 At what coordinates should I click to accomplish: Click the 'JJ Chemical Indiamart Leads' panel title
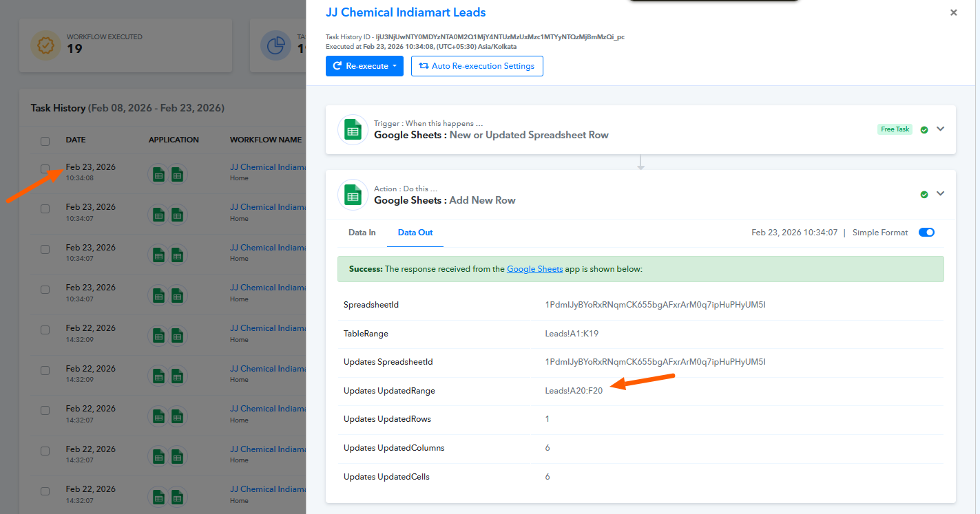406,12
